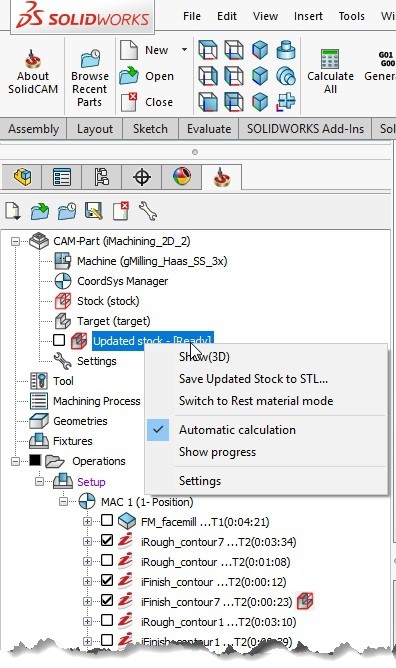Click the Updated stock cube icon

click(79, 341)
